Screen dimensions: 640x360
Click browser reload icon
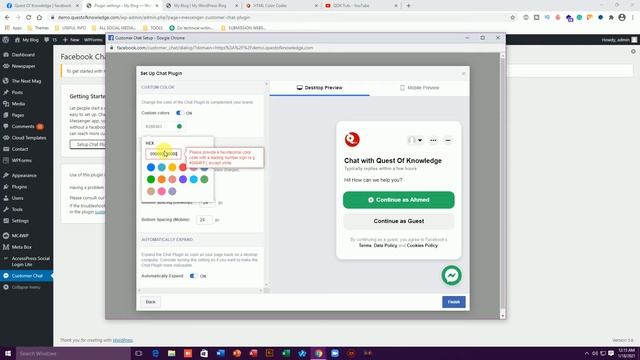tap(29, 18)
